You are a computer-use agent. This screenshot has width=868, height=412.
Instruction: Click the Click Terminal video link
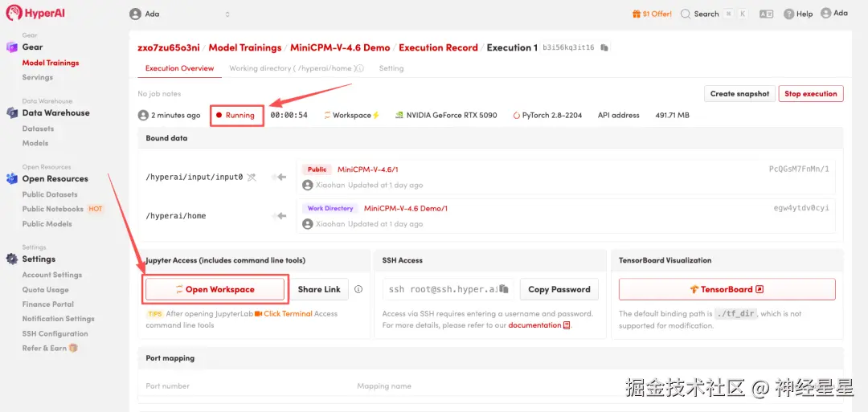(284, 313)
